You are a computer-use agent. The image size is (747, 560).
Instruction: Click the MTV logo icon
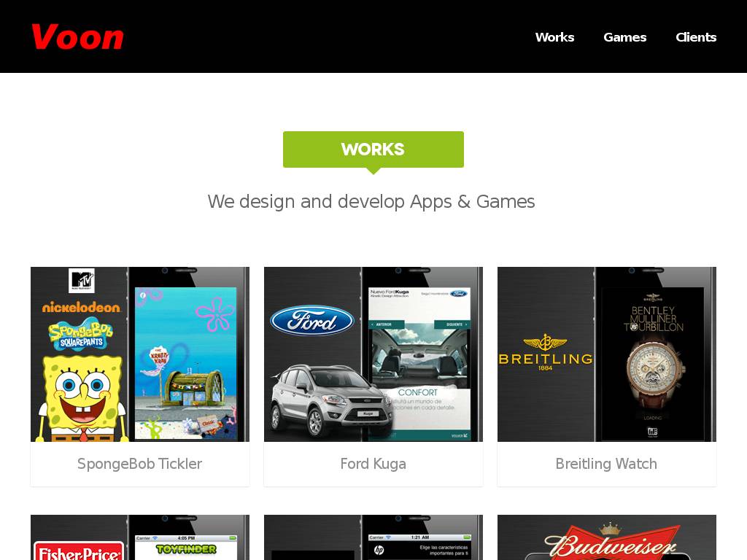pyautogui.click(x=82, y=281)
